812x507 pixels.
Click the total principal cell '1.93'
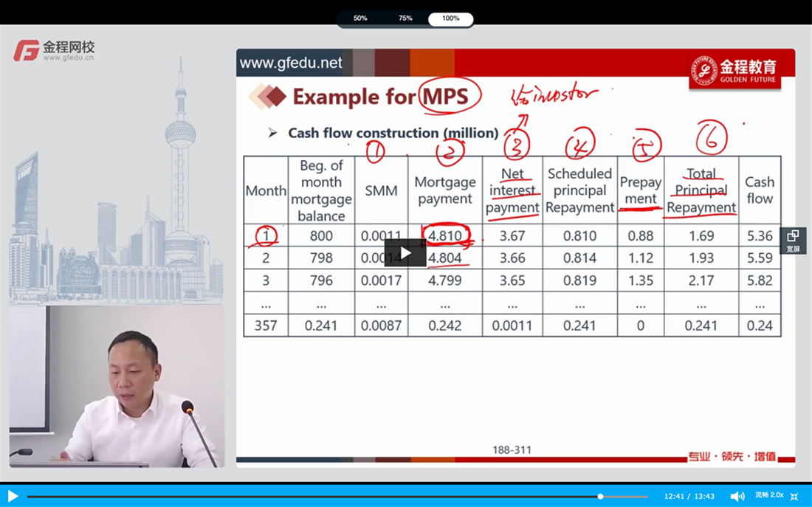701,258
